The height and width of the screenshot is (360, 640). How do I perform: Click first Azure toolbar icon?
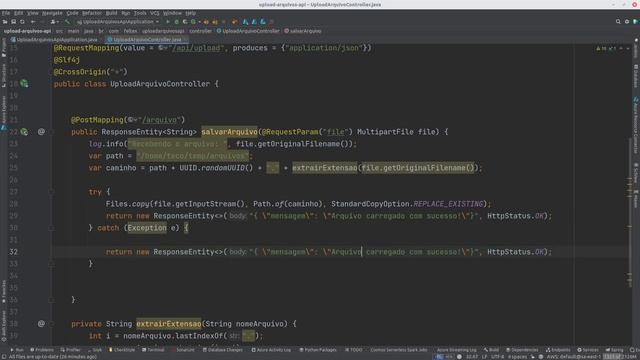click(x=245, y=22)
